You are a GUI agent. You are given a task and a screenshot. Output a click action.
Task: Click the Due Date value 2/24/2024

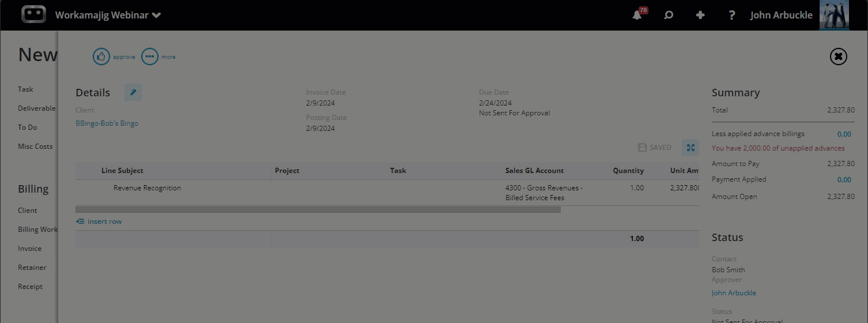tap(495, 103)
